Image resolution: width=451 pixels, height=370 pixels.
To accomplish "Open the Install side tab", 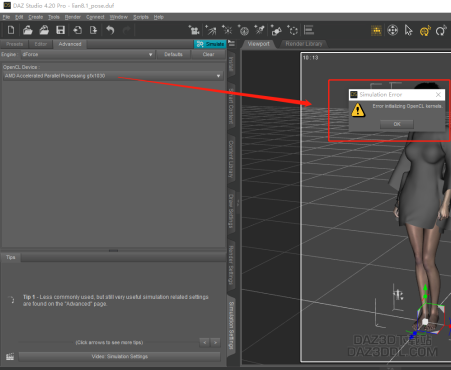I will pos(231,64).
